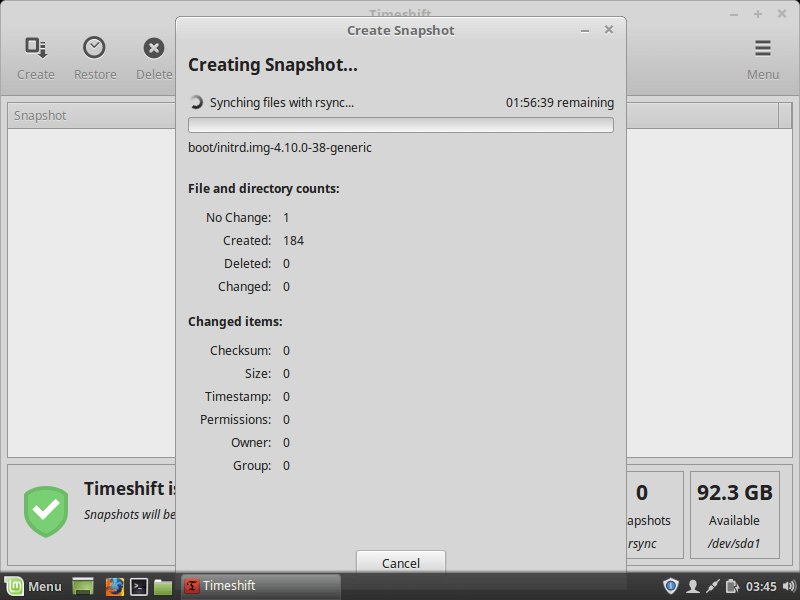Click the busy spinner next to Synching files
Image resolution: width=800 pixels, height=600 pixels.
[196, 103]
